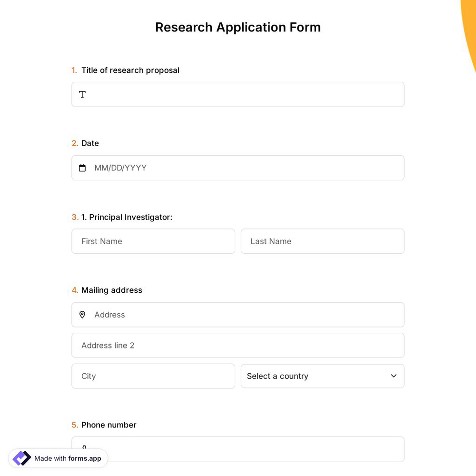The height and width of the screenshot is (476, 476).
Task: Click the research proposal title input
Action: point(238,94)
